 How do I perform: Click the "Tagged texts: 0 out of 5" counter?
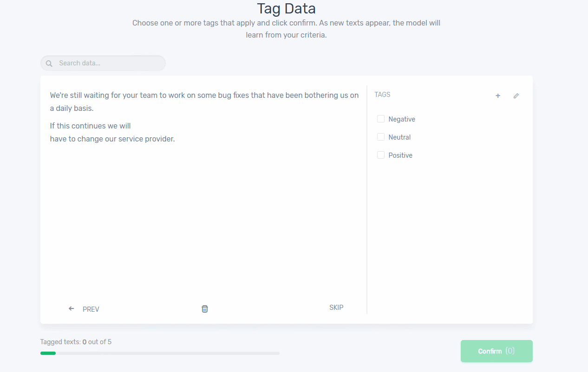point(76,342)
